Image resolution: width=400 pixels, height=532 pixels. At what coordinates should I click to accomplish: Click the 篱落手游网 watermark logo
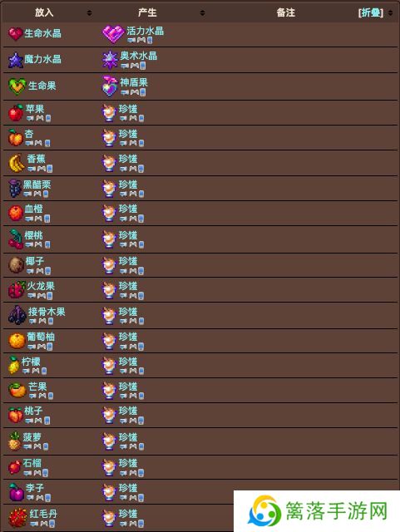pyautogui.click(x=317, y=511)
